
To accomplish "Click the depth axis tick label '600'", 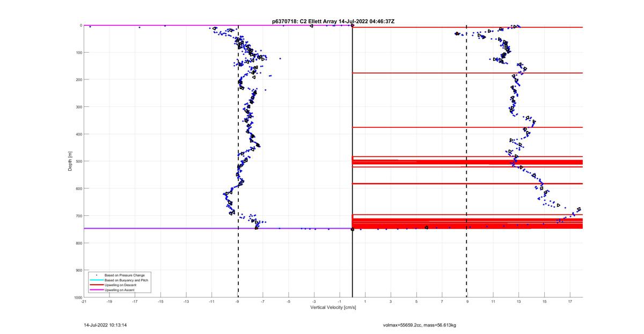I will pos(78,188).
